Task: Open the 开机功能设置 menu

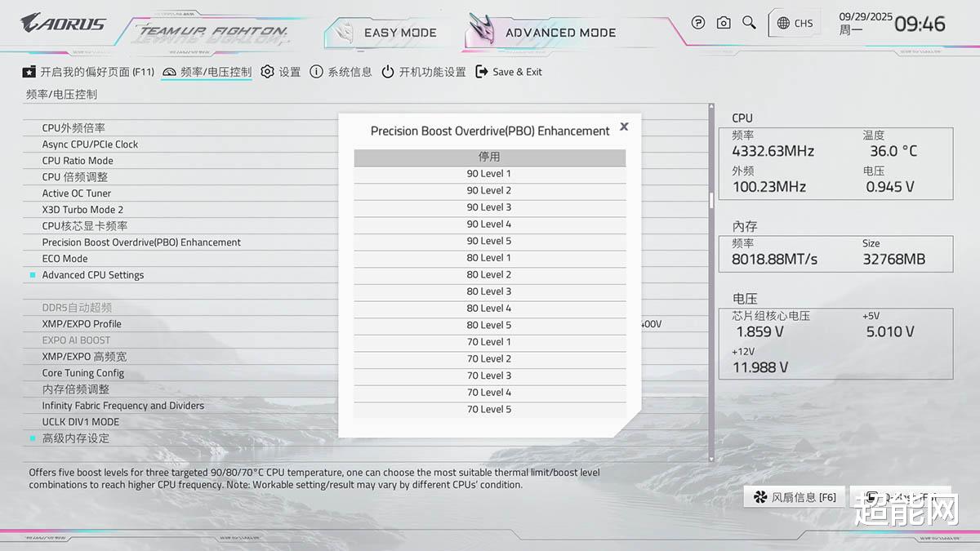Action: point(423,72)
